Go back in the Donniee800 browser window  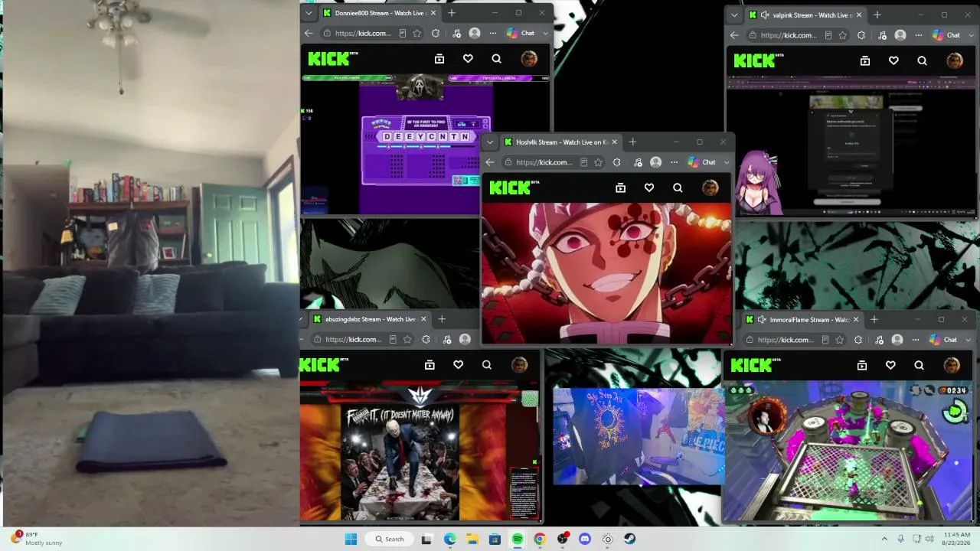click(x=309, y=34)
